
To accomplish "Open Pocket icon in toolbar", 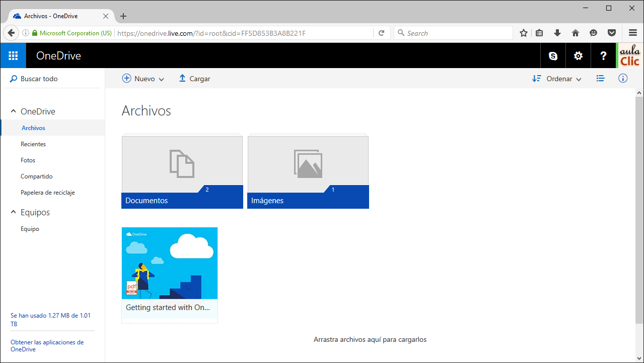I will click(612, 33).
